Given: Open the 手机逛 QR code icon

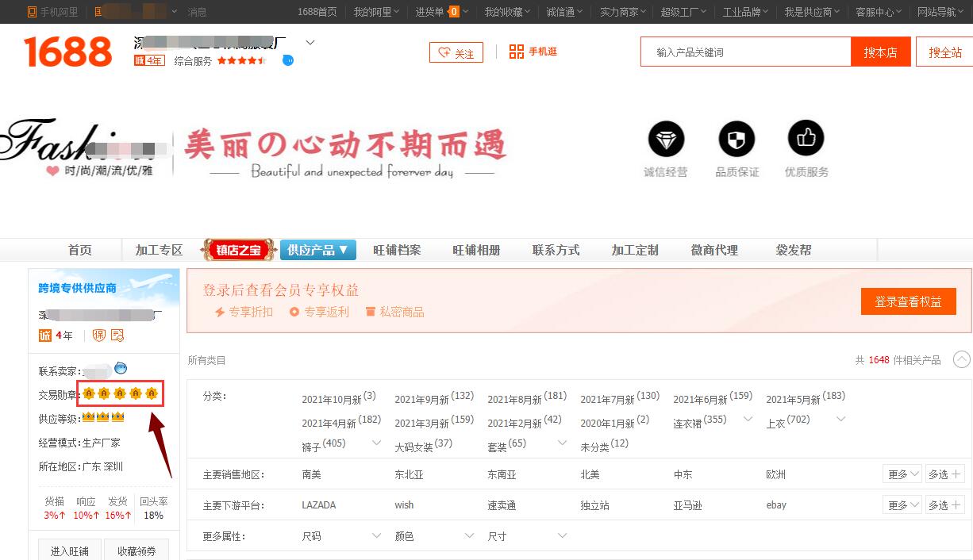Looking at the screenshot, I should point(517,52).
